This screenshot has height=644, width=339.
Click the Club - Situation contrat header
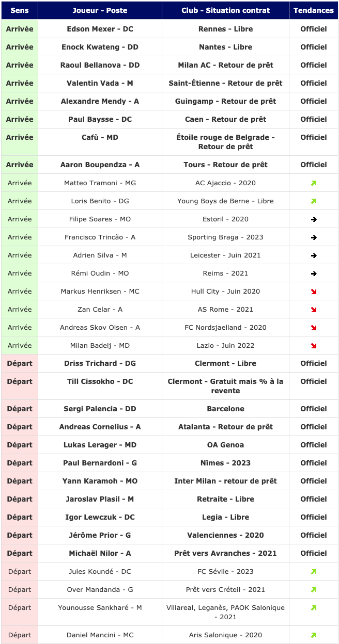[226, 10]
